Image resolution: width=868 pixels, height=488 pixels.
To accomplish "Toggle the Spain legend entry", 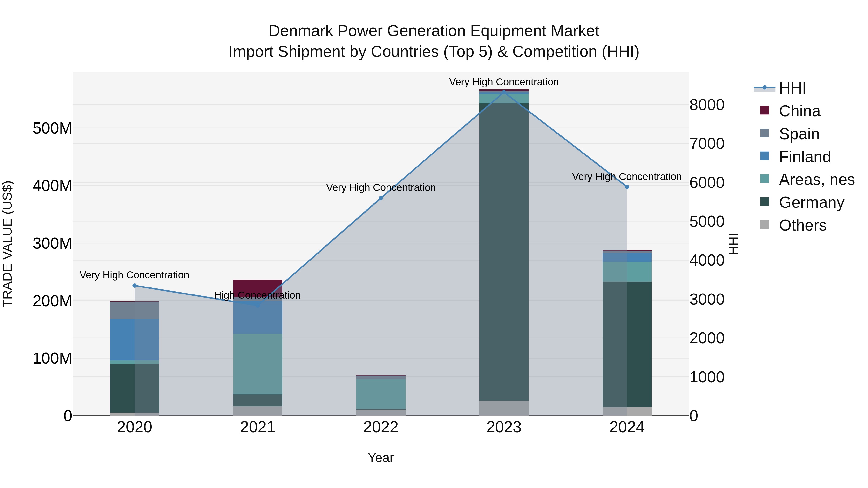I will click(x=790, y=134).
